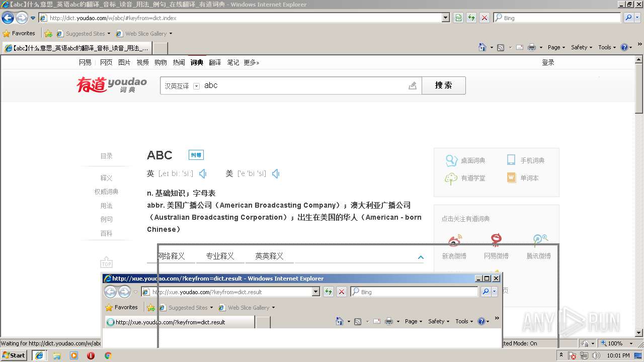Click the handwriting input icon in search box
644x362 pixels.
click(x=413, y=85)
